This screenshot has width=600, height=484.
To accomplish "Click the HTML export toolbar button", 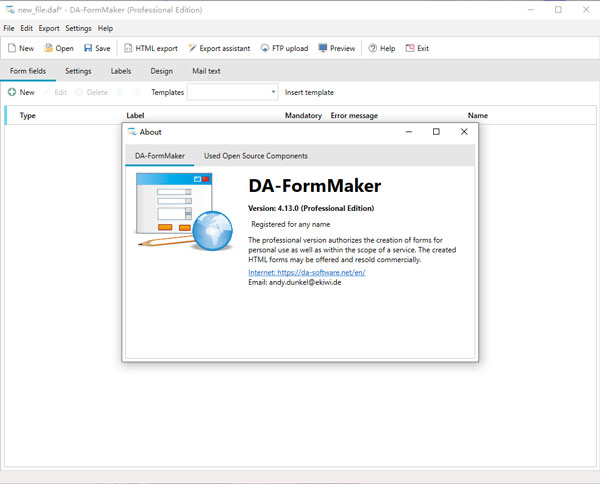I will pyautogui.click(x=151, y=48).
